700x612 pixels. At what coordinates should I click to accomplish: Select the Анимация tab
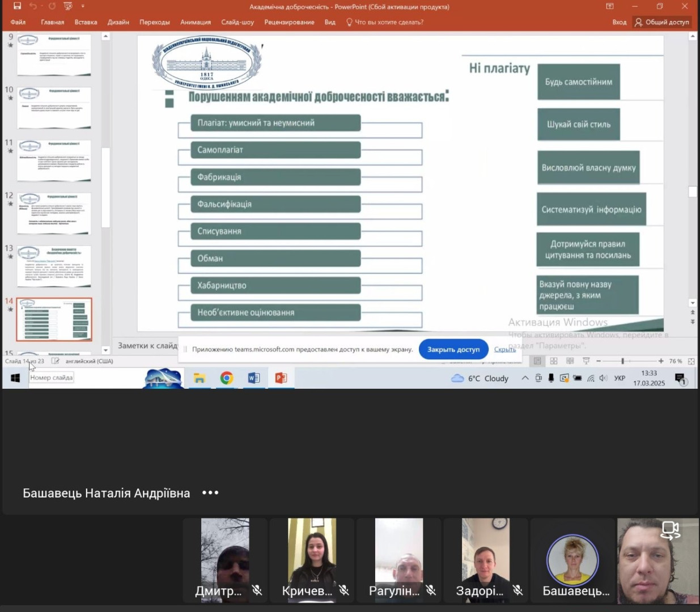click(196, 22)
